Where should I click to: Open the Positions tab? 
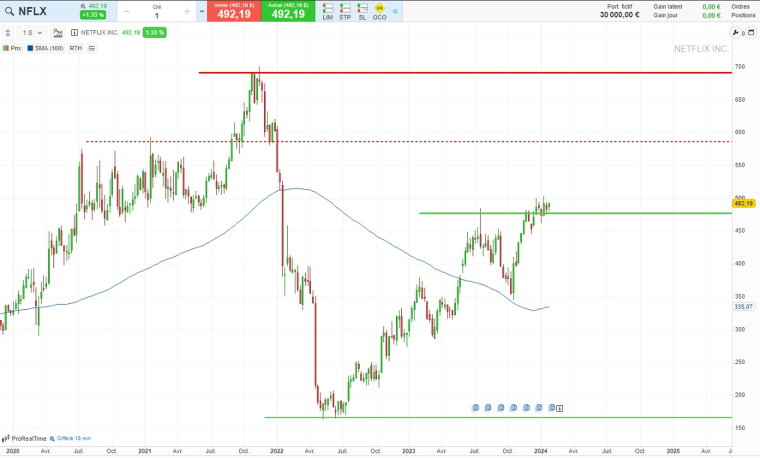(x=743, y=15)
